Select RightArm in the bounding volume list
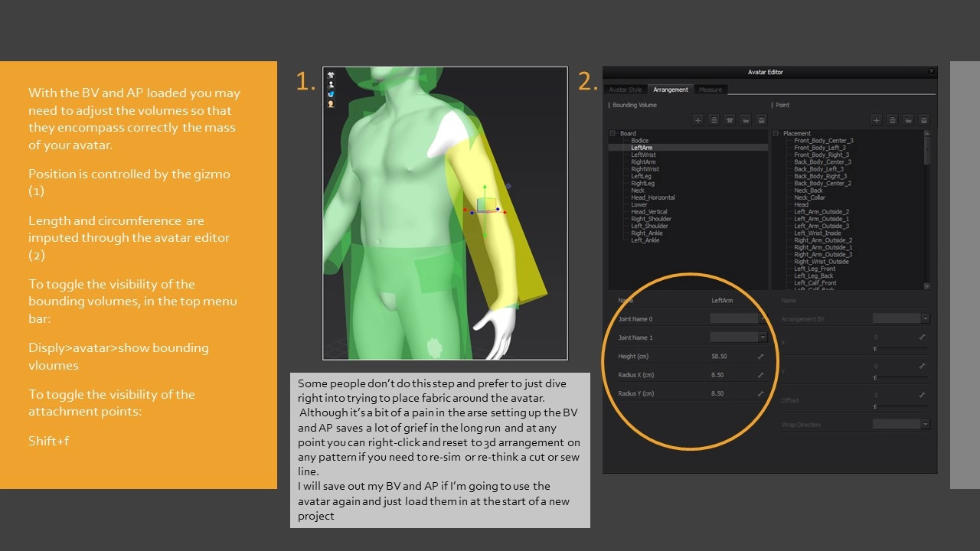Screen dimensions: 980x551 (643, 162)
